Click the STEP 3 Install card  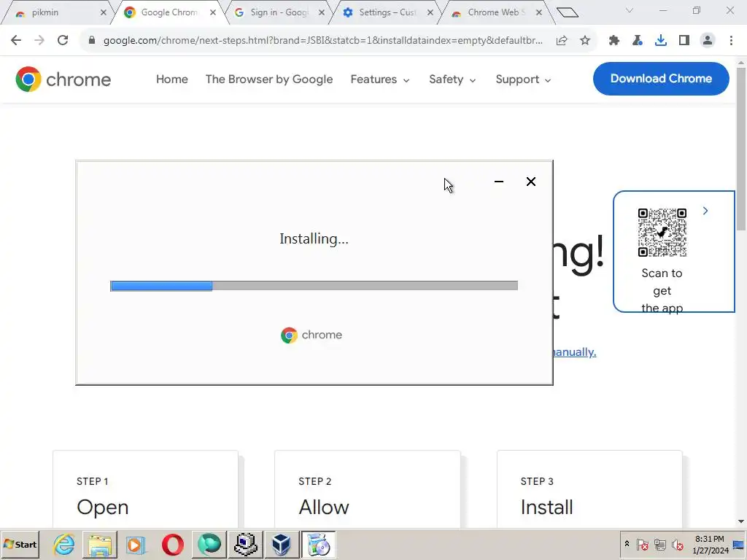589,489
